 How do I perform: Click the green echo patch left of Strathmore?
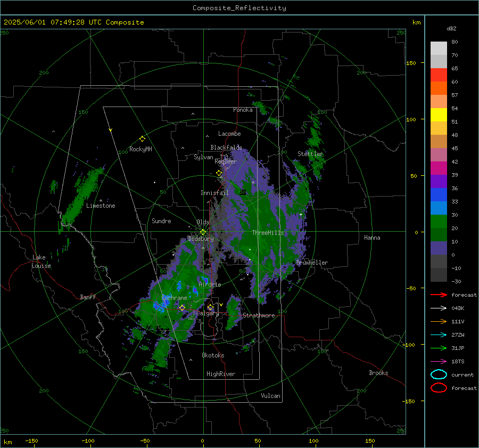click(x=233, y=313)
